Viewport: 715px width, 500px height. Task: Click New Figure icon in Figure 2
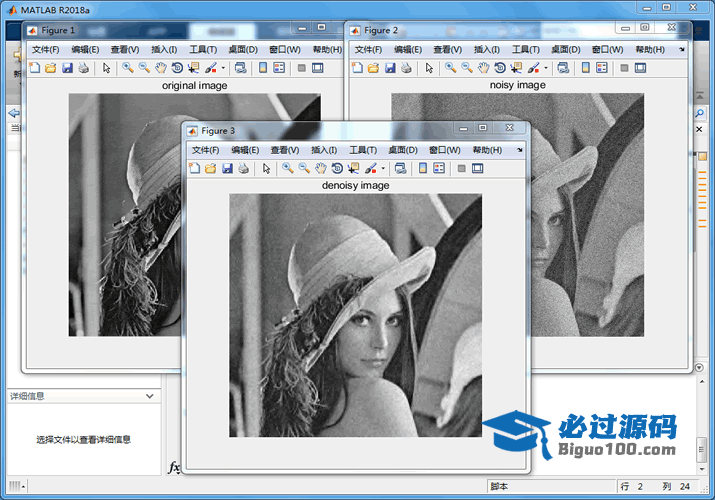click(x=358, y=68)
